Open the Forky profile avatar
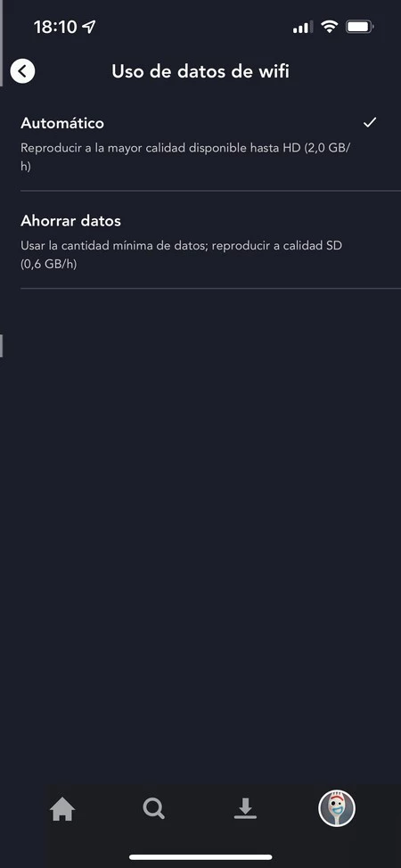 pyautogui.click(x=337, y=808)
